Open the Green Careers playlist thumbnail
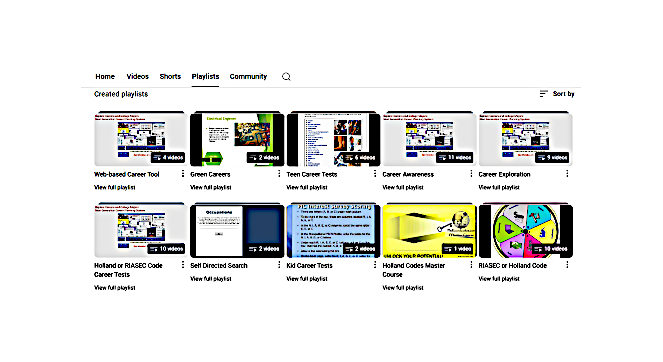The height and width of the screenshot is (362, 663). coord(237,139)
